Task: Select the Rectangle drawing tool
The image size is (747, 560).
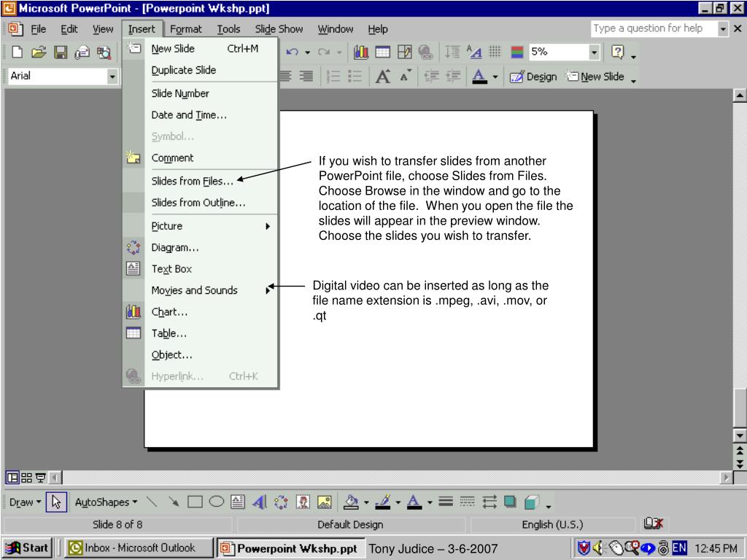Action: [x=195, y=502]
